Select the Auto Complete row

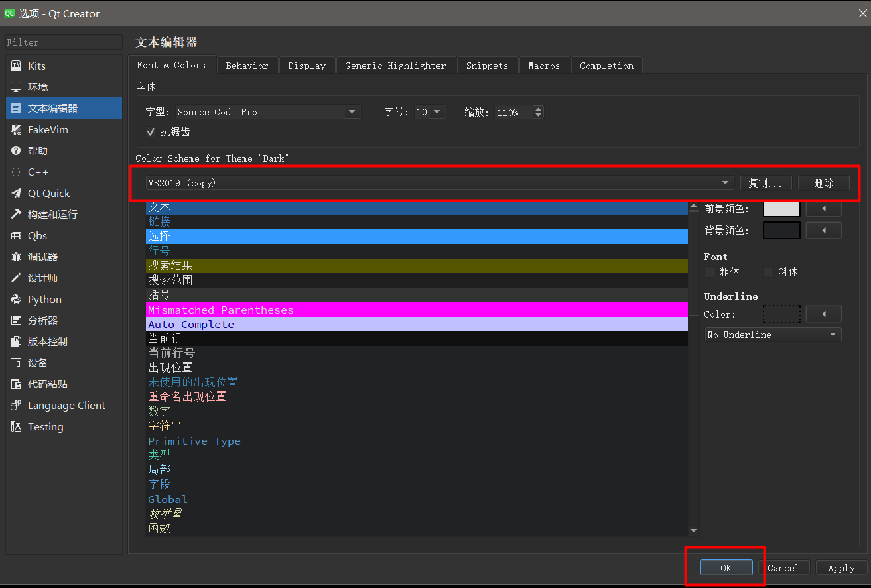coord(417,324)
